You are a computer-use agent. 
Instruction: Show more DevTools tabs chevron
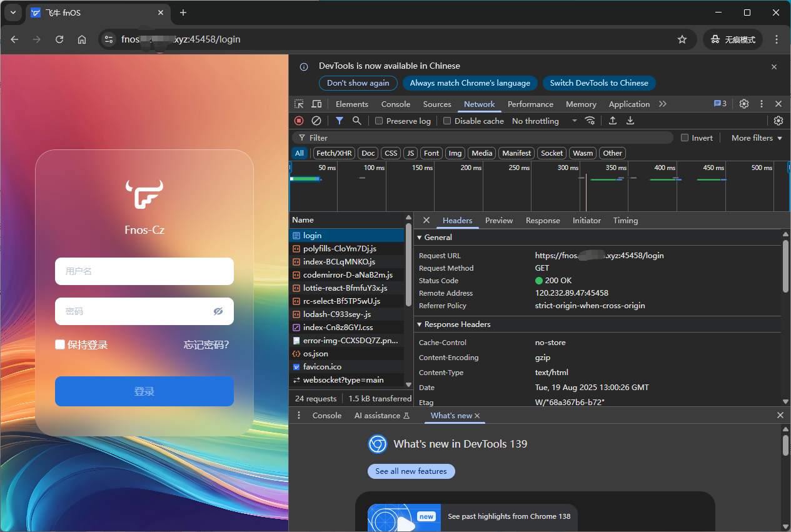[663, 104]
